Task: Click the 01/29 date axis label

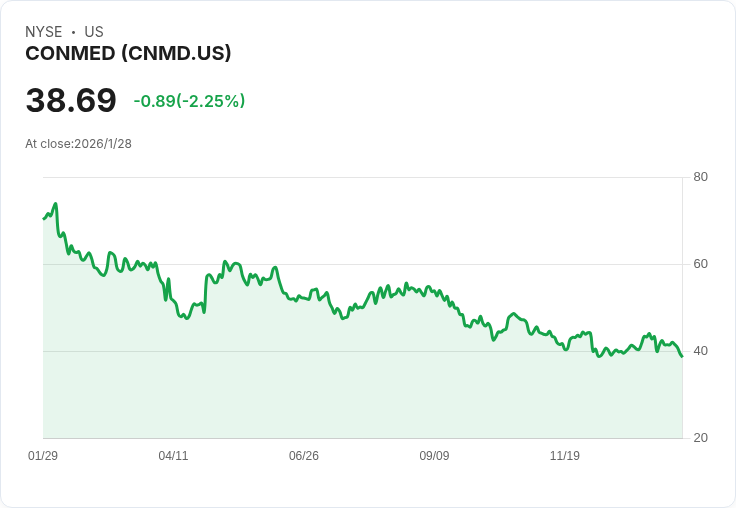Action: tap(43, 456)
